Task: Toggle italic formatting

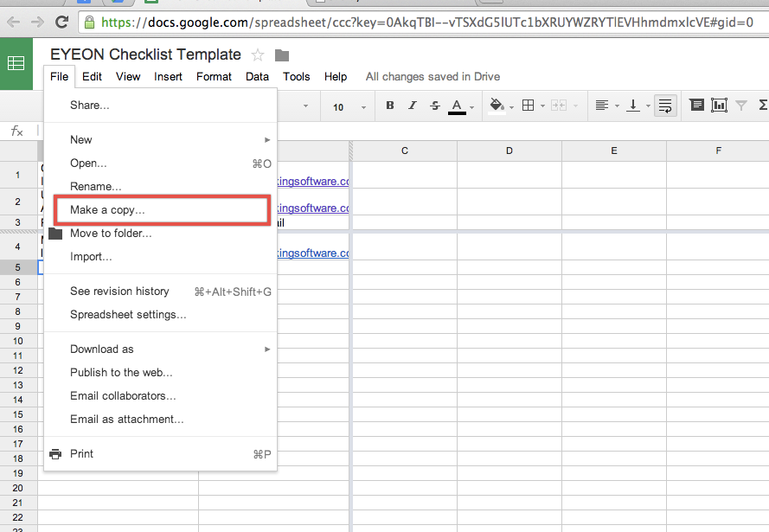Action: pos(413,106)
